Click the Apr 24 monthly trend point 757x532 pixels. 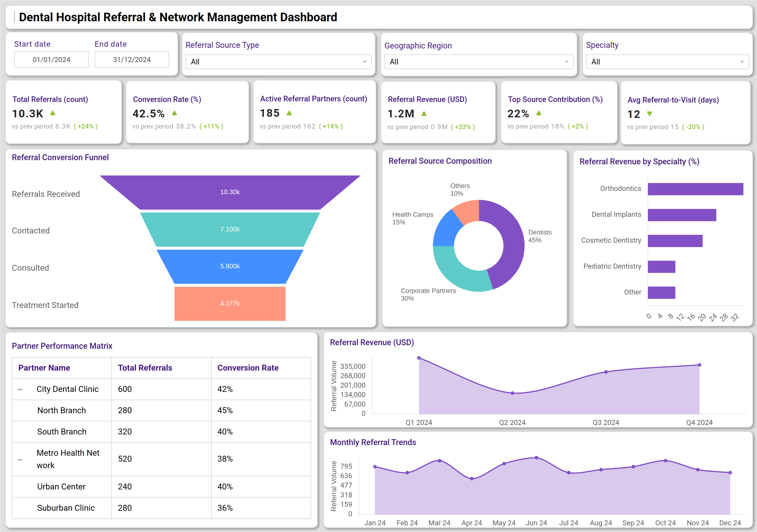[x=472, y=479]
